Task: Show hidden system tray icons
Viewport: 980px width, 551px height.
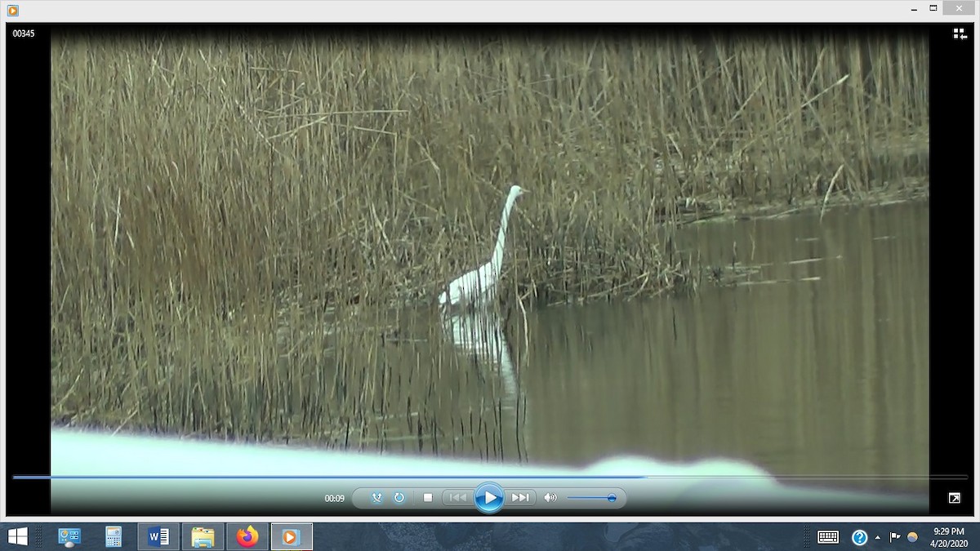Action: pos(878,537)
